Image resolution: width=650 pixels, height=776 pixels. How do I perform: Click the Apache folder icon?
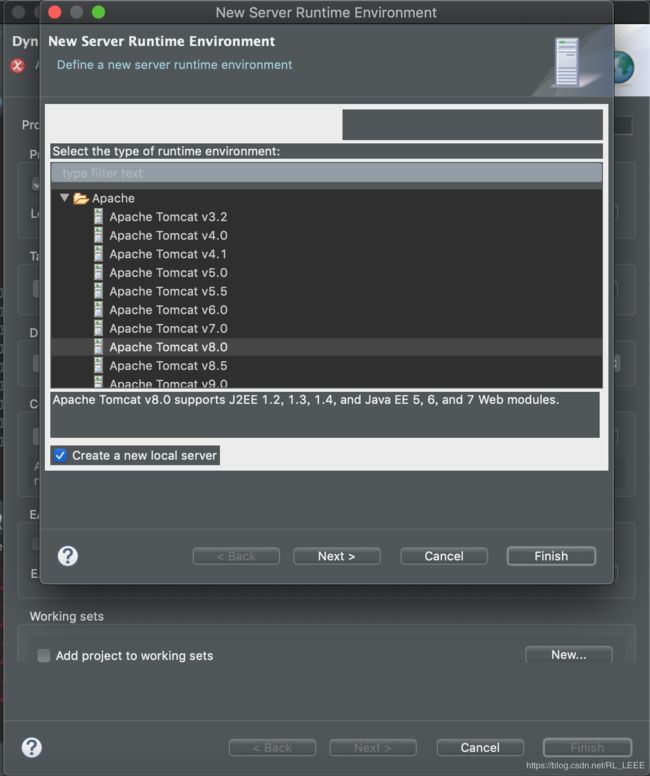[x=81, y=198]
